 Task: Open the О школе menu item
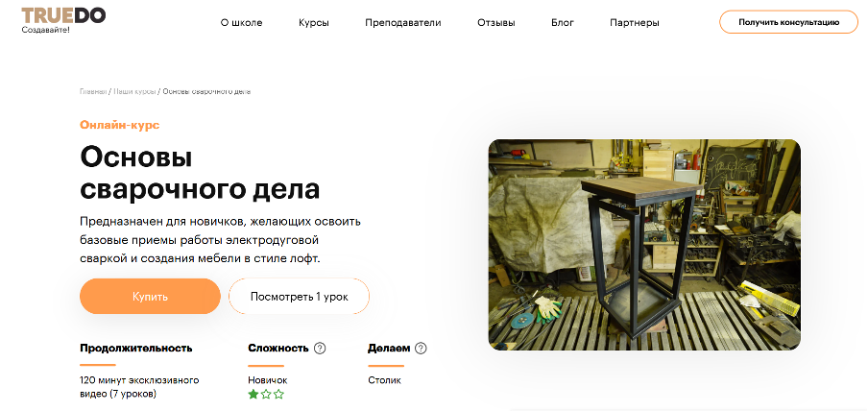tap(241, 22)
